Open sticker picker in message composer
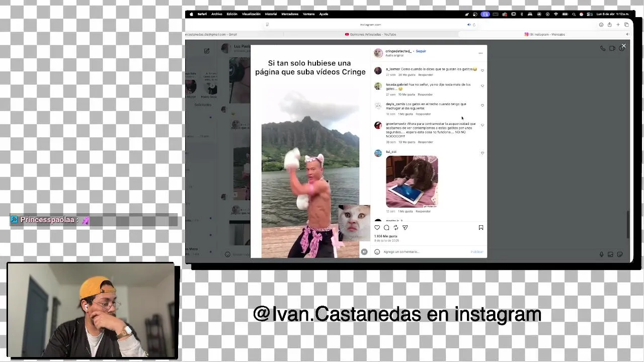644x362 pixels. 620,254
